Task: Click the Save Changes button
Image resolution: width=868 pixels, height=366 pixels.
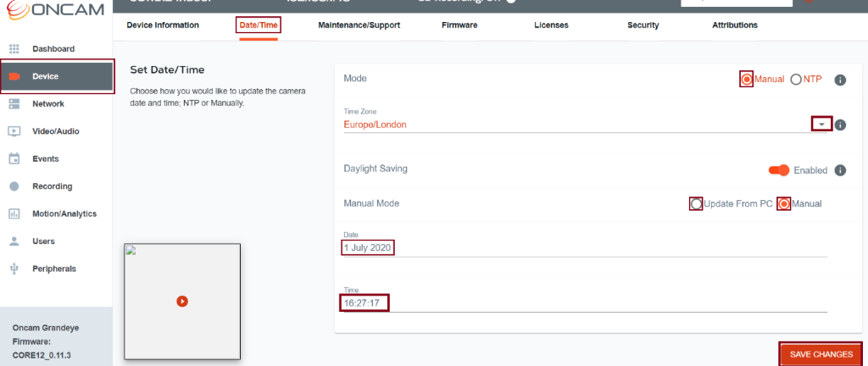Action: point(821,354)
